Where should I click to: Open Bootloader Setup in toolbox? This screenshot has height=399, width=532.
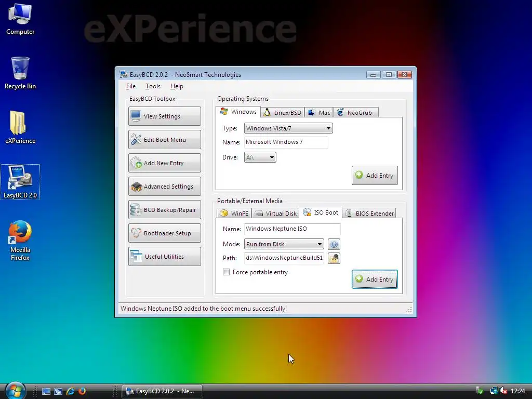(165, 233)
